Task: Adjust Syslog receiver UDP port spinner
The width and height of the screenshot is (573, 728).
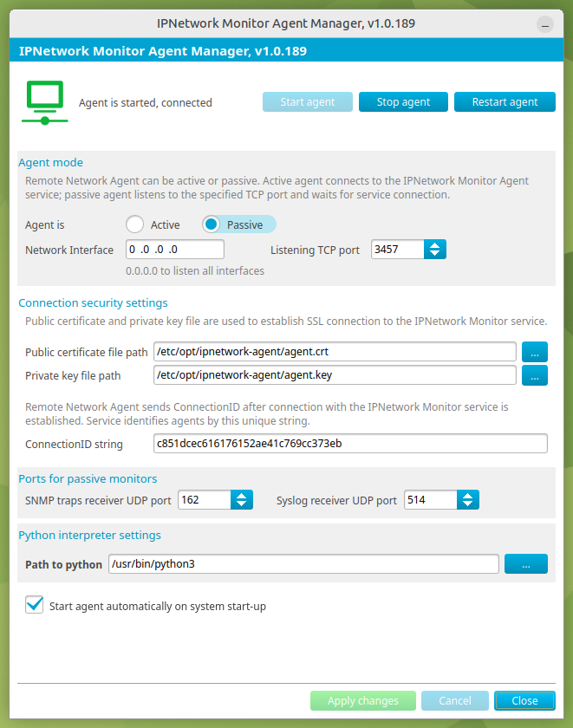Action: pyautogui.click(x=467, y=499)
